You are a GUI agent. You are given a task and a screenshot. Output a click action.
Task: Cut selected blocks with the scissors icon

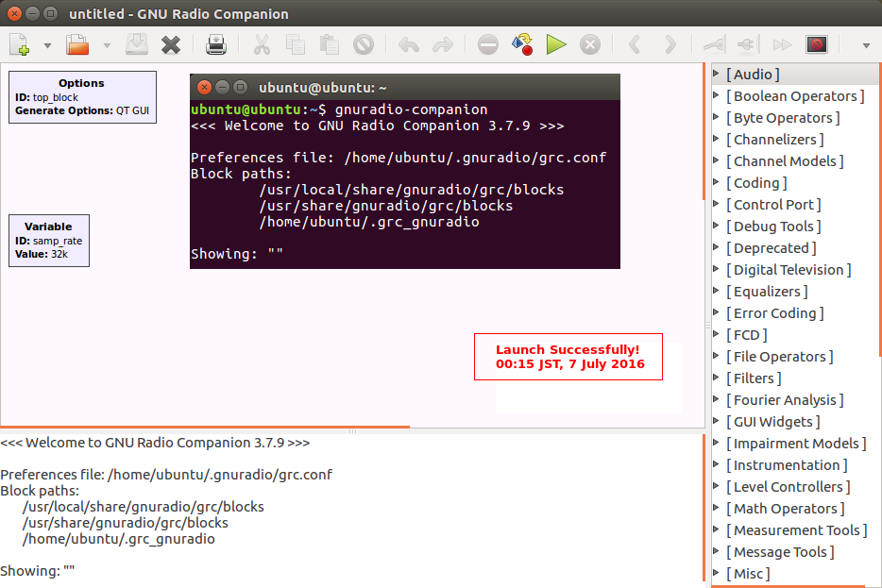click(262, 44)
